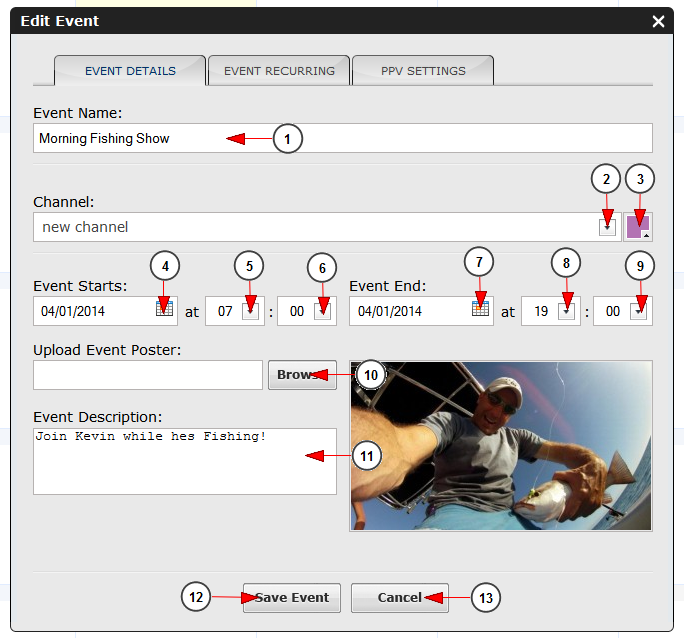This screenshot has height=638, width=684.
Task: Click into the Event Description text area
Action: coord(185,461)
